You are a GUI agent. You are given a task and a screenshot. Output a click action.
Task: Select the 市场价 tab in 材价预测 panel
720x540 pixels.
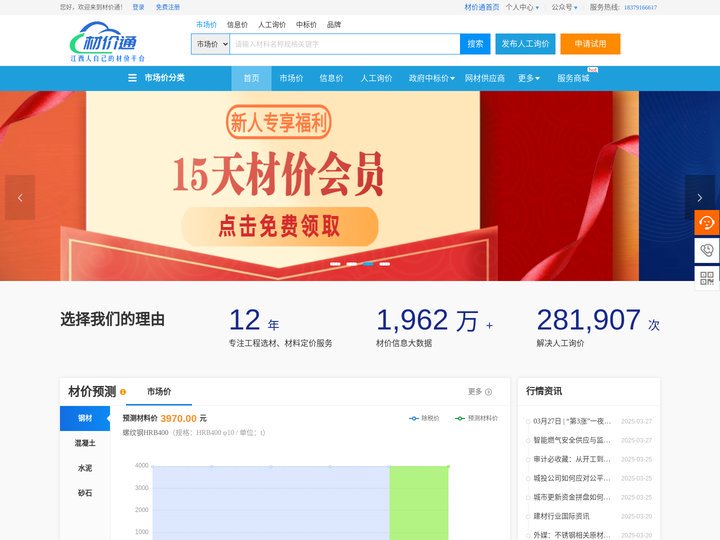[159, 392]
